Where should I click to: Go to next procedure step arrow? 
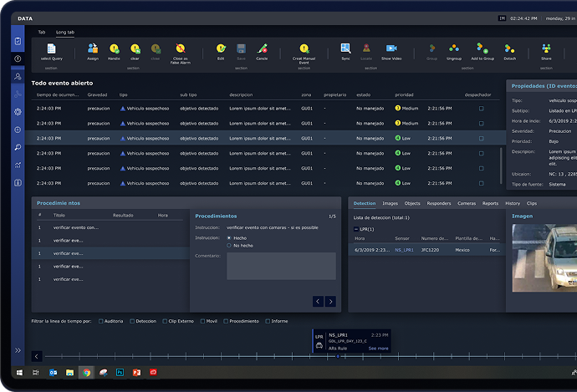(x=330, y=301)
